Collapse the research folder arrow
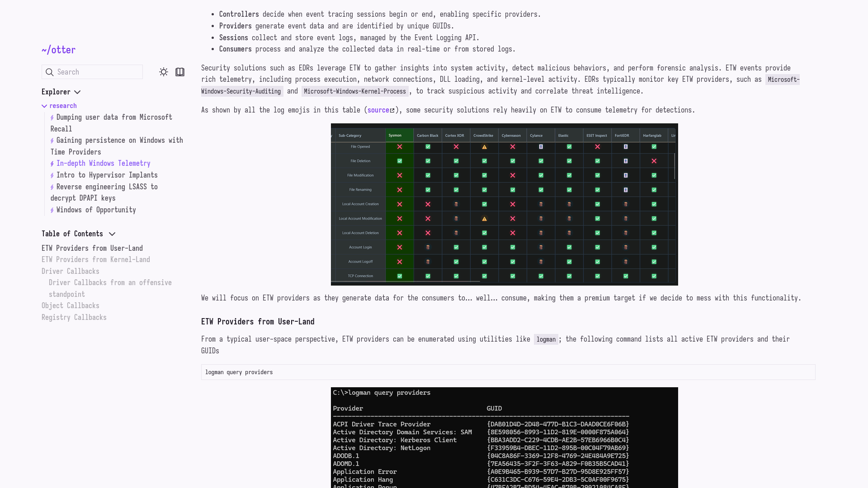This screenshot has width=868, height=488. (x=44, y=106)
